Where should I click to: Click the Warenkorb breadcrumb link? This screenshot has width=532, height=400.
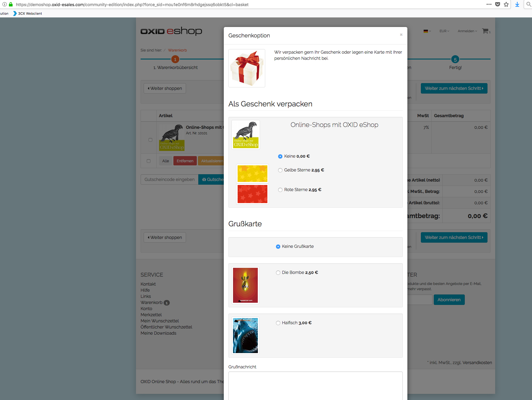pyautogui.click(x=177, y=50)
